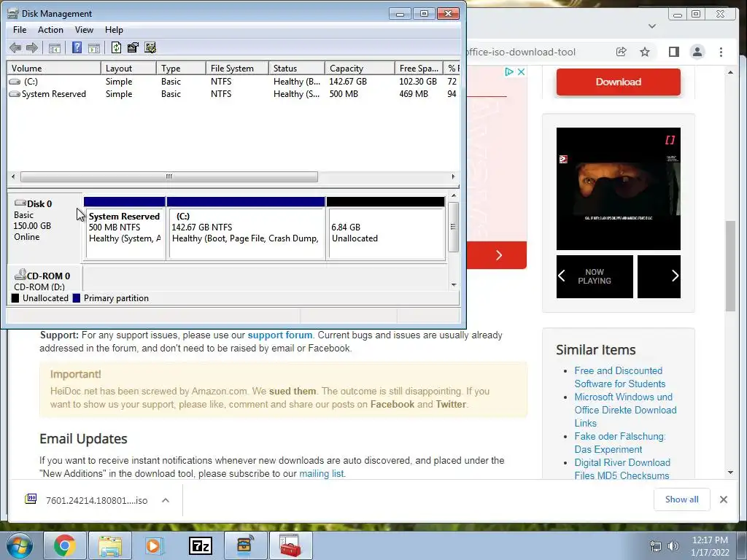Click next video arrow in video carousel
Image resolution: width=747 pixels, height=560 pixels.
(675, 276)
